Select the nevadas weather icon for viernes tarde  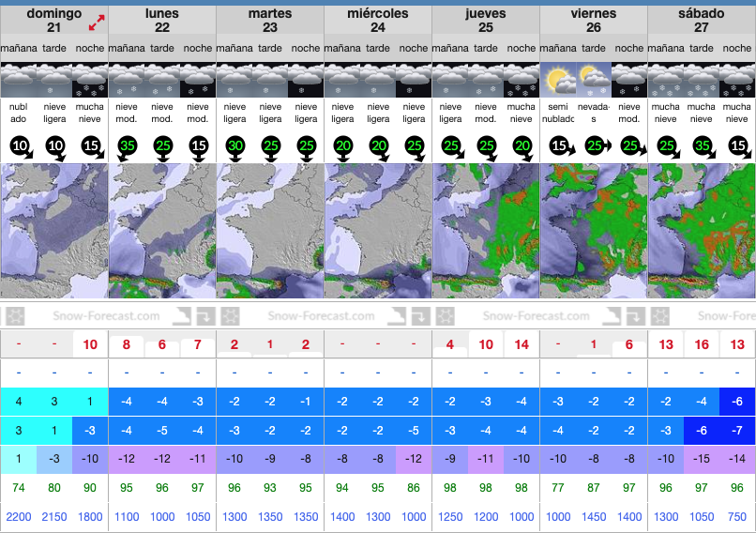pos(594,80)
